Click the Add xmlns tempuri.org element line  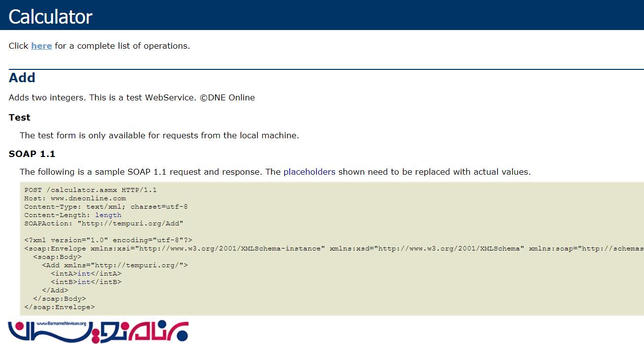[x=115, y=265]
